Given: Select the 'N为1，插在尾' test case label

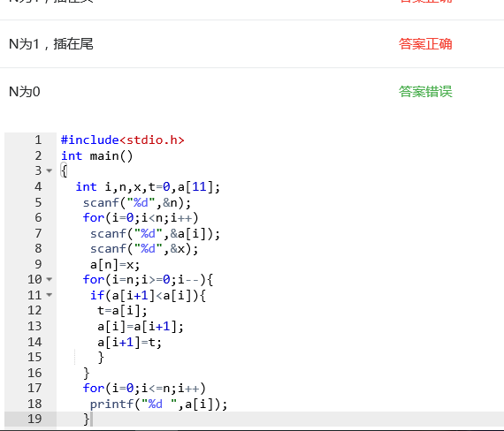Looking at the screenshot, I should tap(51, 44).
